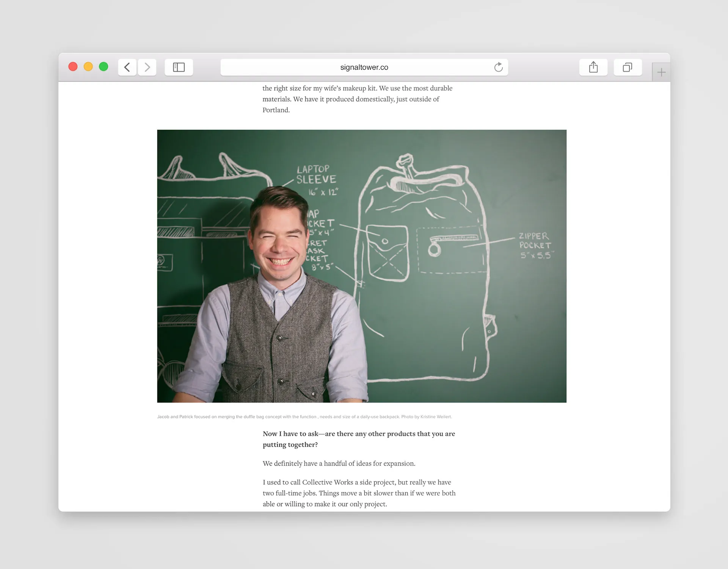Screen dimensions: 728x569
Task: Close window with red button
Action: pyautogui.click(x=73, y=67)
